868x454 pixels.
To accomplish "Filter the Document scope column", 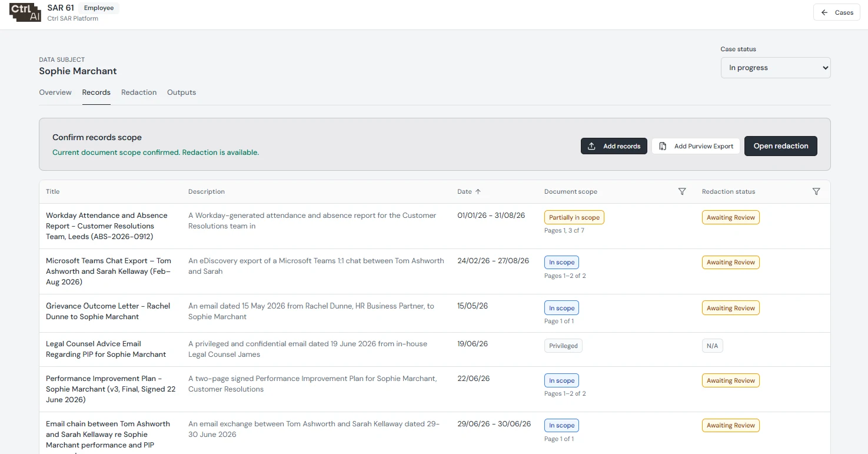I will tap(682, 191).
